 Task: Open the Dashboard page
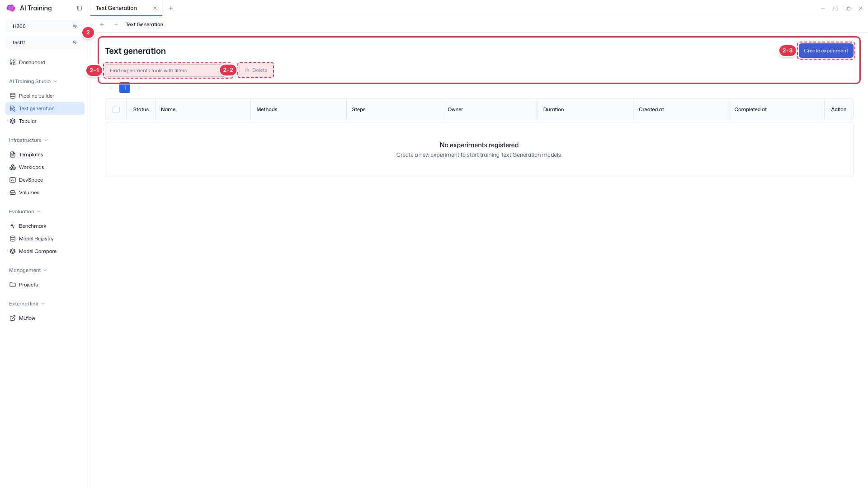pyautogui.click(x=45, y=62)
